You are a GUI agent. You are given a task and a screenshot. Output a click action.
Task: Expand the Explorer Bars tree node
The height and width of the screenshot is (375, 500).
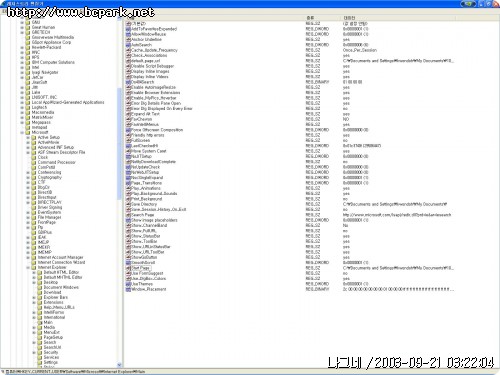point(34,297)
